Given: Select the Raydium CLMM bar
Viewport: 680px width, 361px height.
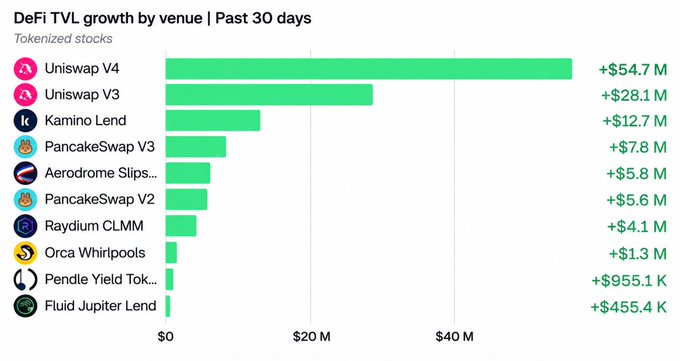Looking at the screenshot, I should point(181,226).
